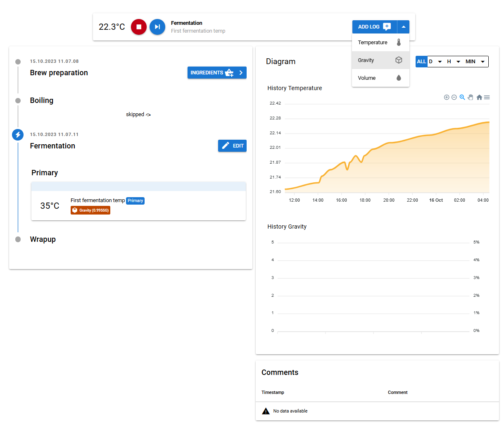Viewport: 504px width, 427px height.
Task: Open the D days range dropdown
Action: 435,62
